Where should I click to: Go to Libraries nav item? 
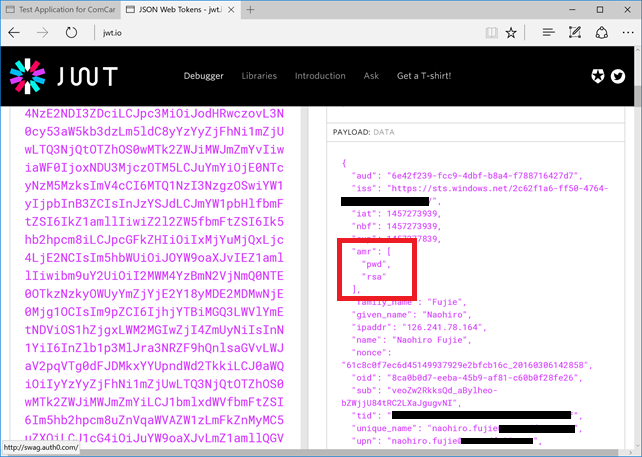click(x=259, y=76)
